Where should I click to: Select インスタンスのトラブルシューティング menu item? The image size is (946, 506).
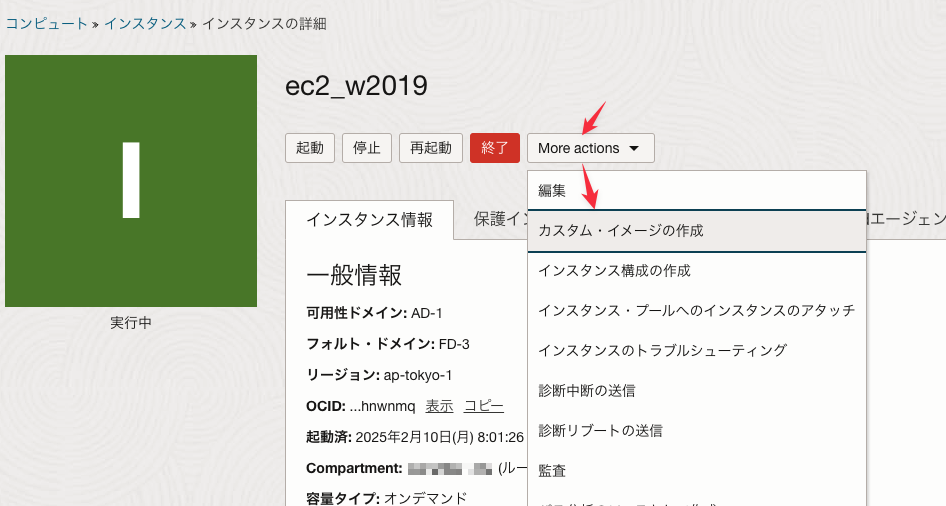[x=697, y=350]
